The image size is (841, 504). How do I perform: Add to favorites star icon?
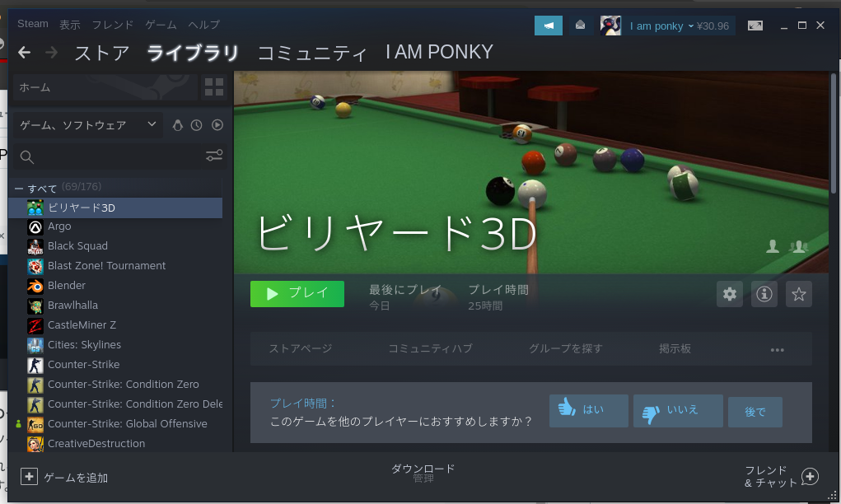[799, 294]
